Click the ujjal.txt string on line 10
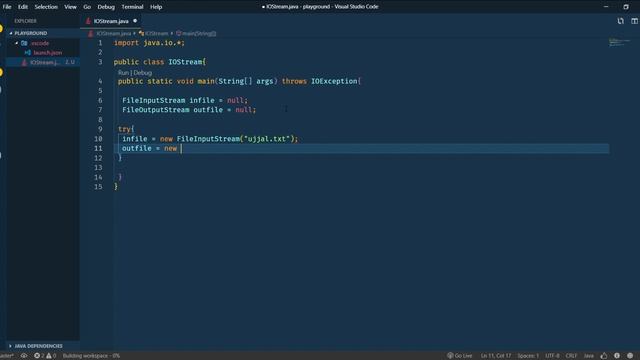Image resolution: width=640 pixels, height=360 pixels. [267, 139]
